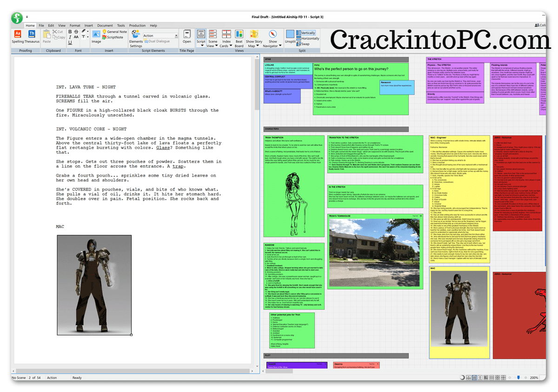Open the File menu tab
Viewport: 558px width, 392px height.
(41, 26)
